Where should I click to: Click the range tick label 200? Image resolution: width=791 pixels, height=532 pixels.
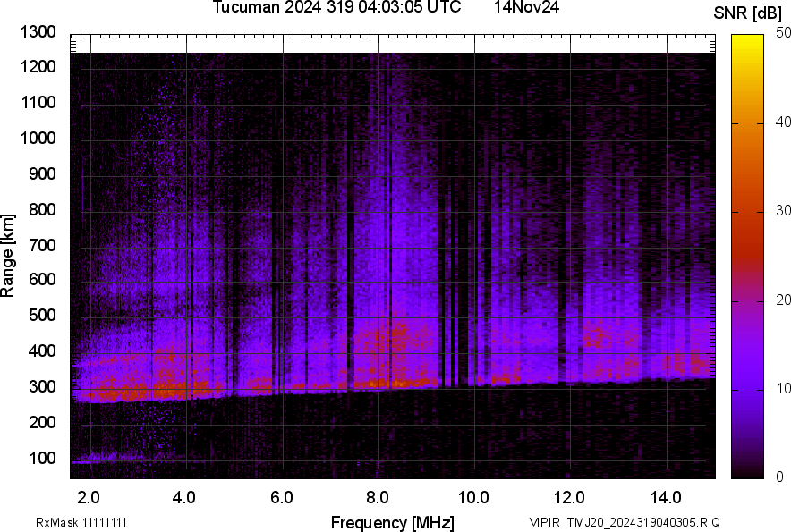pos(42,422)
